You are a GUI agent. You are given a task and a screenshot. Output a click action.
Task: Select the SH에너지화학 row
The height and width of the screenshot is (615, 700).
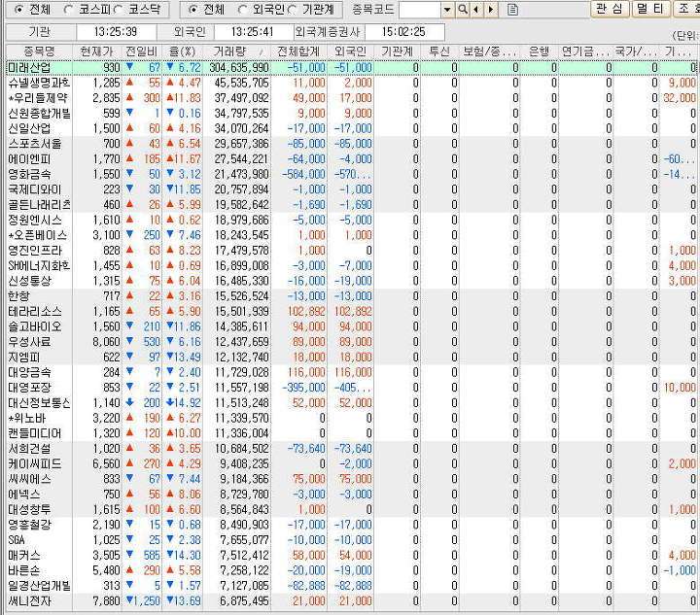point(351,266)
